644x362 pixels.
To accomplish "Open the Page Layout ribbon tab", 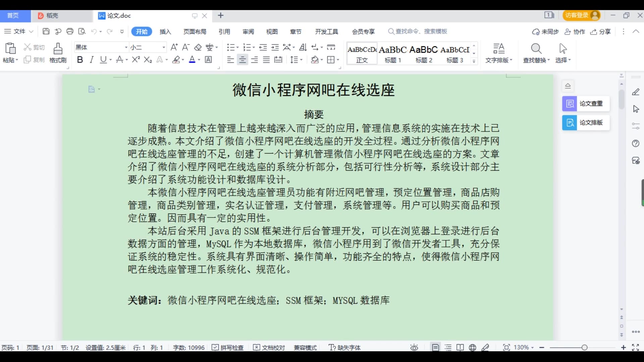I will click(195, 32).
